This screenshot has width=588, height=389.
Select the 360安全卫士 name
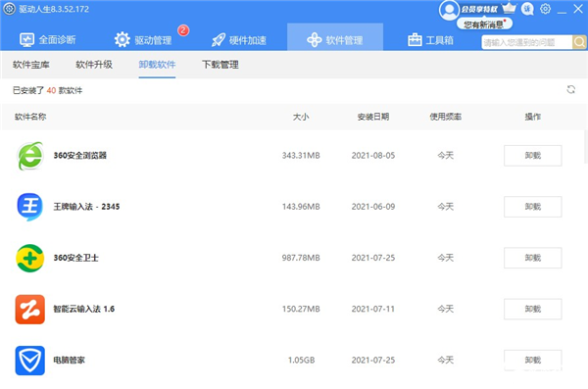point(76,258)
